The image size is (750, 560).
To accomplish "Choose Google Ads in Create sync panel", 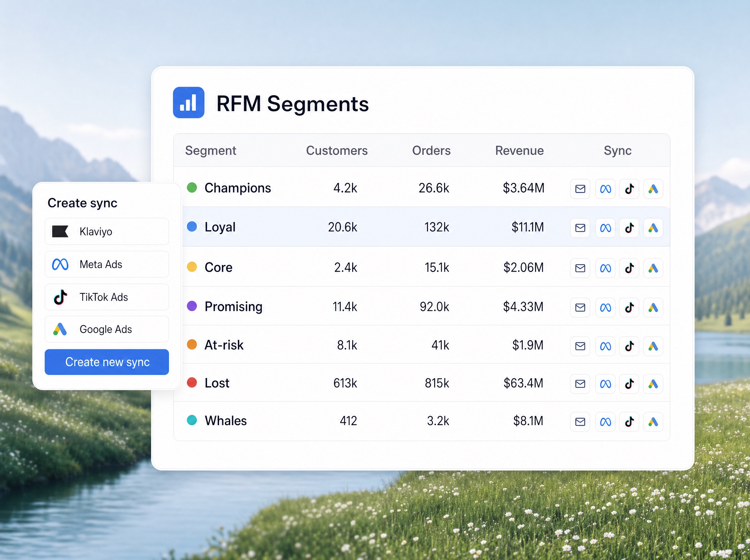I will tap(107, 329).
